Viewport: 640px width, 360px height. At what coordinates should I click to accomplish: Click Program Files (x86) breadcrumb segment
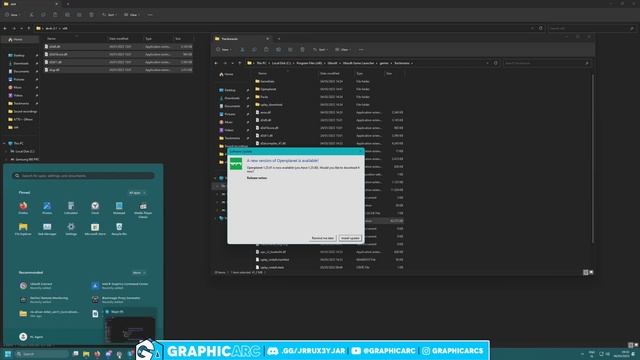click(309, 63)
